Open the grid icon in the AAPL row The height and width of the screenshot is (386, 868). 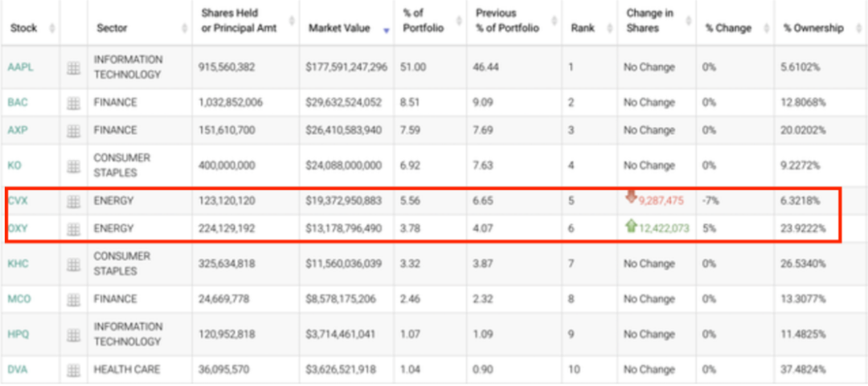coord(73,68)
